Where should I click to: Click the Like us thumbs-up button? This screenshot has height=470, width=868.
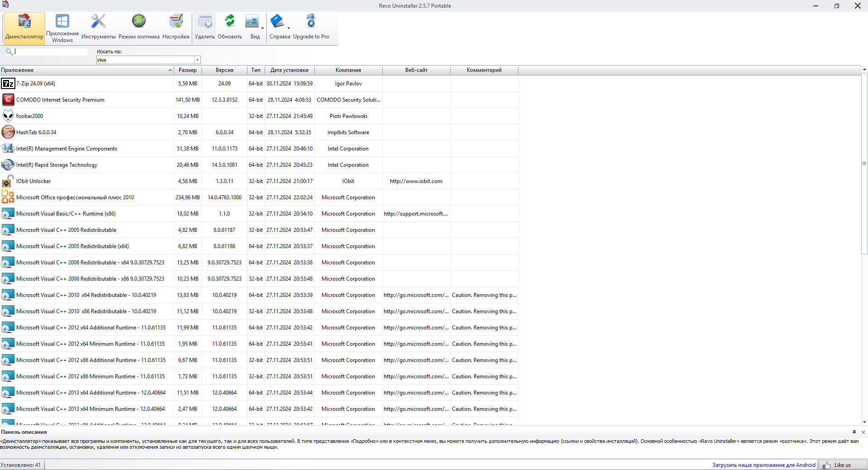[x=843, y=465]
